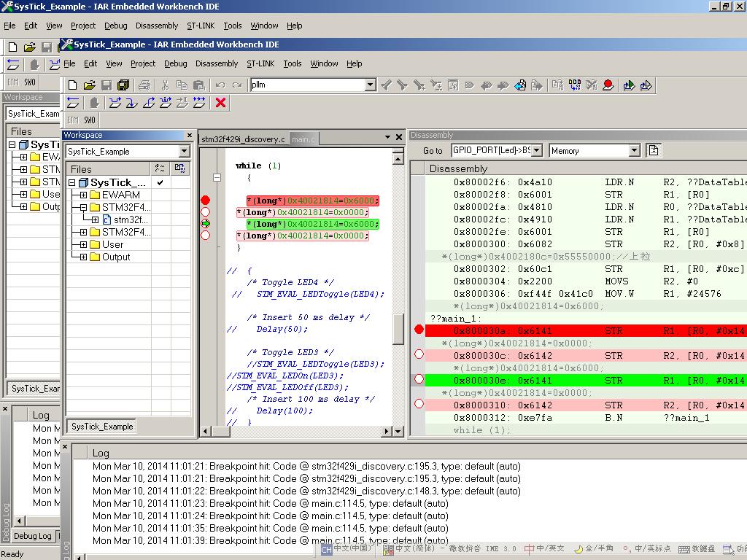Image resolution: width=747 pixels, height=560 pixels.
Task: Expand the EWARM folder in Workspace
Action: tap(83, 195)
